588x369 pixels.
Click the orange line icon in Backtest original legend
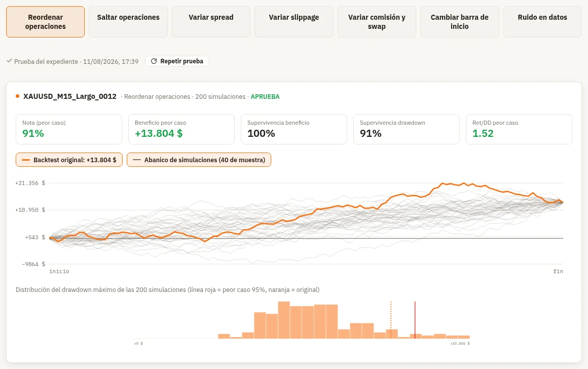[x=26, y=160]
